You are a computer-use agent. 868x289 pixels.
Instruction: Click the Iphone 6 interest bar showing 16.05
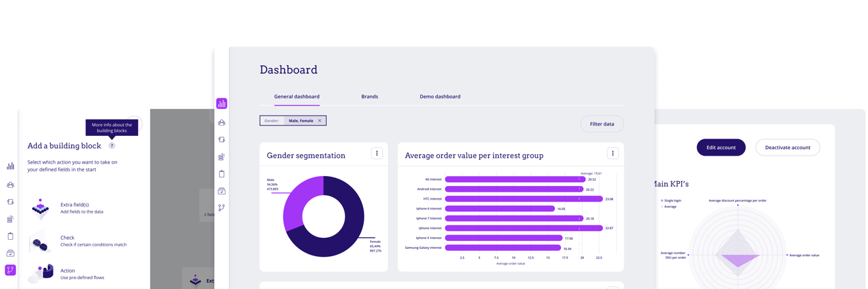point(500,209)
